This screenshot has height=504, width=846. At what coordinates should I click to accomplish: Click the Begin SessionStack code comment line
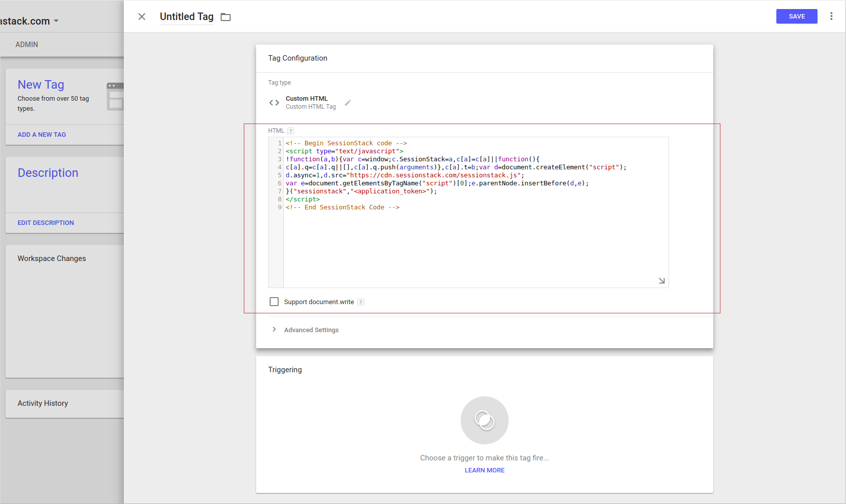[x=346, y=143]
